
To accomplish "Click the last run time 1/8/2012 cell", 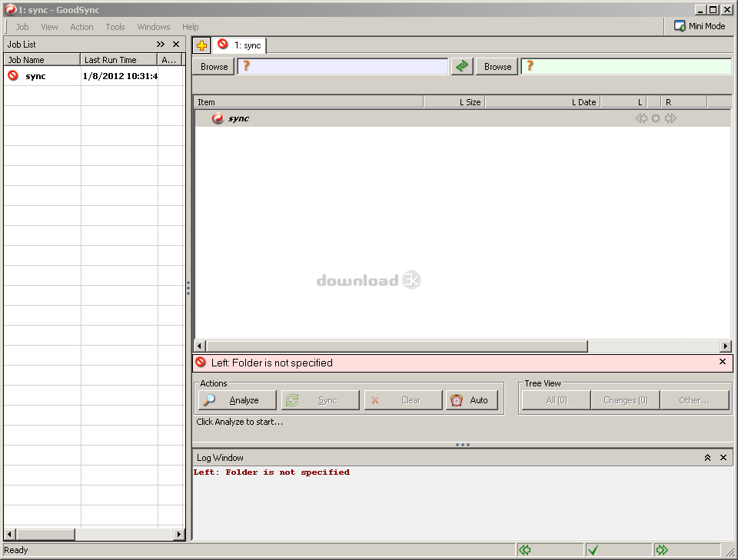I will [120, 76].
